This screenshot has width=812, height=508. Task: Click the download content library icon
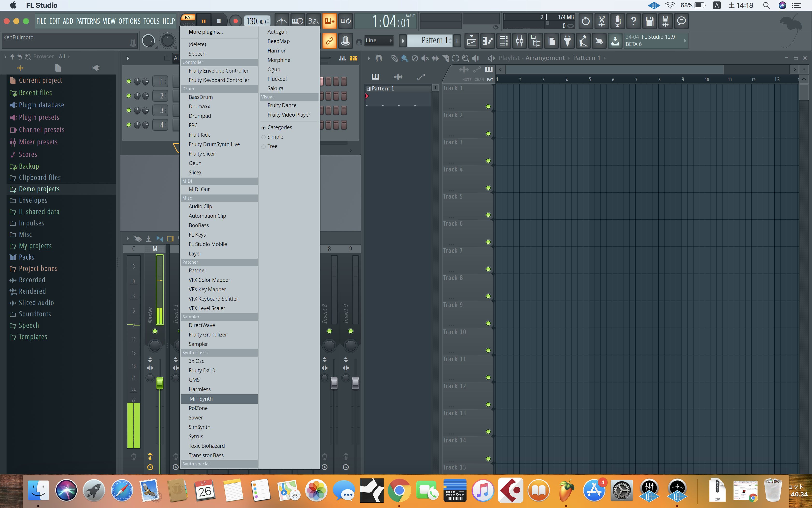615,41
